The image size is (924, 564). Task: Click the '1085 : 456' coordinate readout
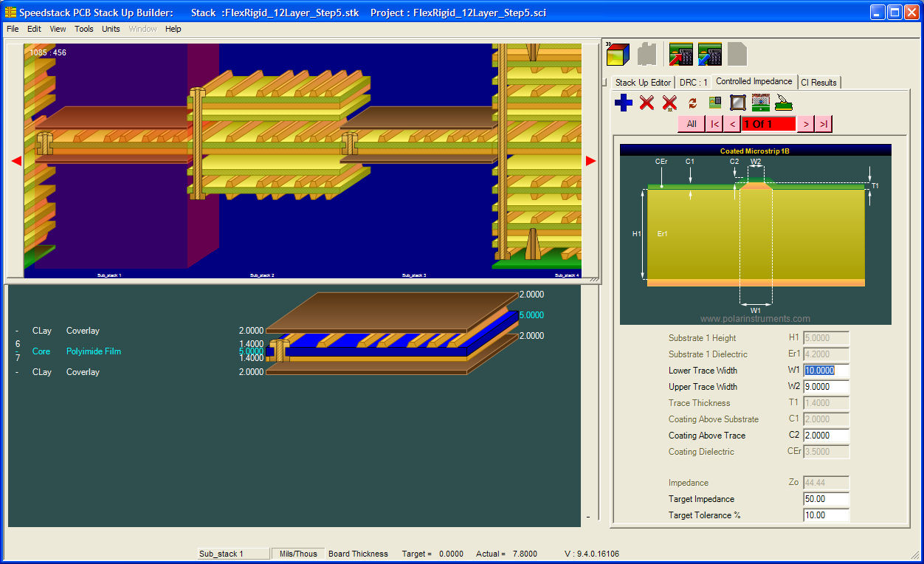click(x=48, y=52)
